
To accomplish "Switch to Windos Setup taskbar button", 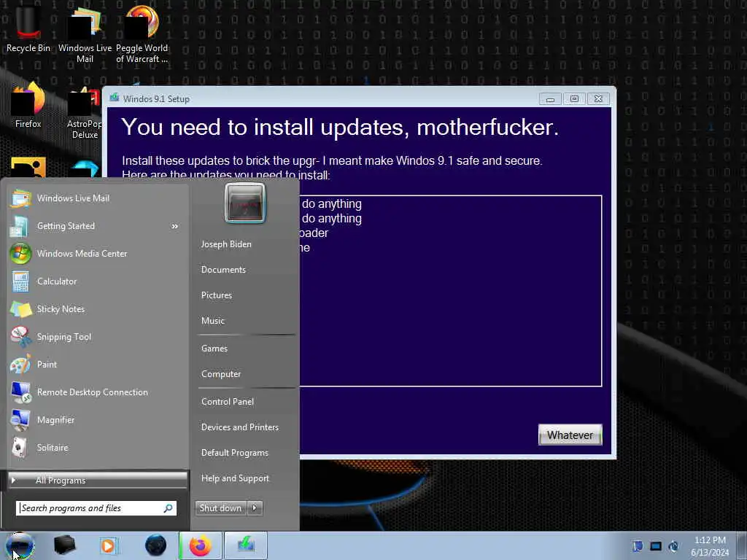I will click(x=246, y=545).
